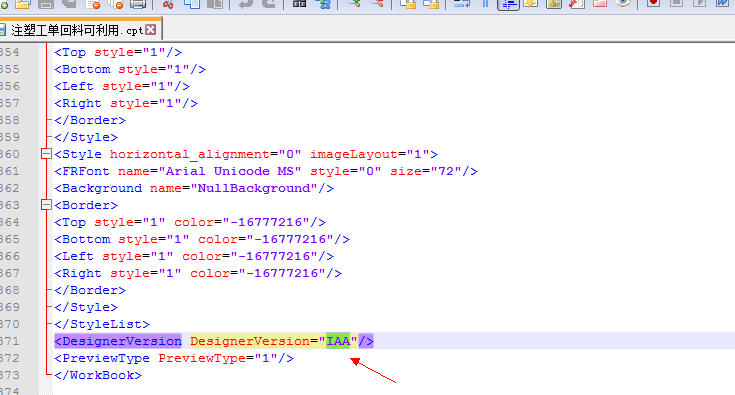Open the user defined language icon

532,4
